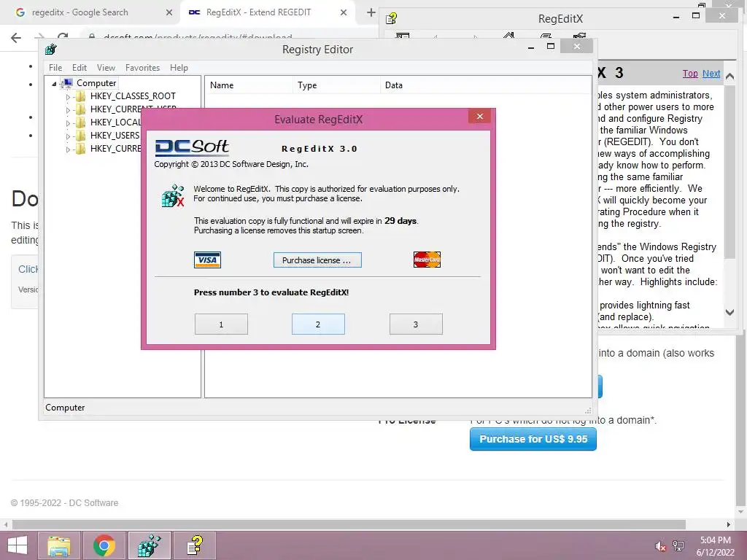Click browser vertical scroll down arrow
Image resolution: width=747 pixels, height=560 pixels.
pyautogui.click(x=741, y=512)
